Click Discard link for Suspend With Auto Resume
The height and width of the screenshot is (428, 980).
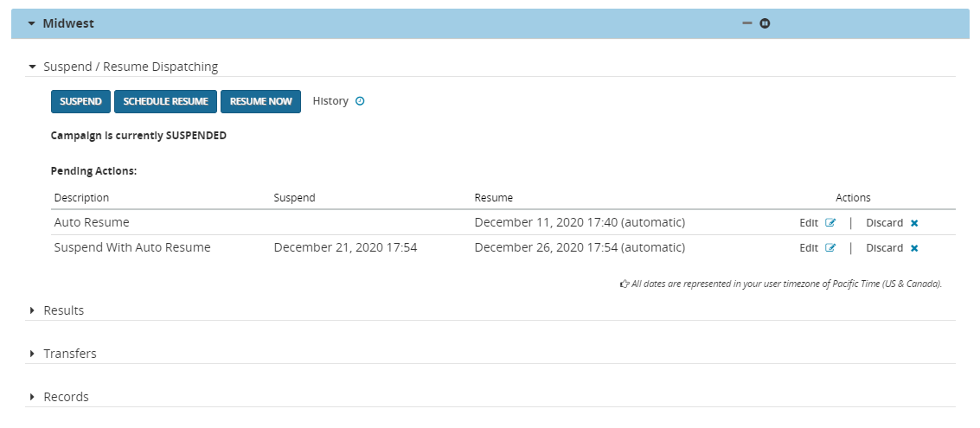click(884, 248)
